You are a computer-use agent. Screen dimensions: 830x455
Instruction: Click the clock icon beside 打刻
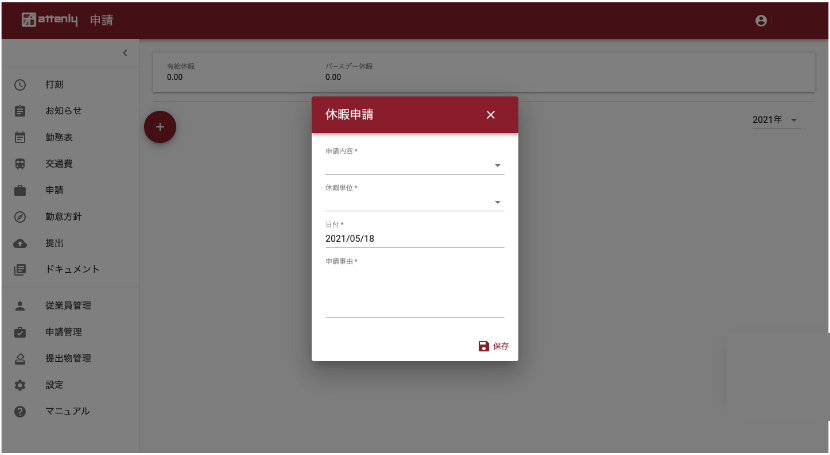(20, 85)
